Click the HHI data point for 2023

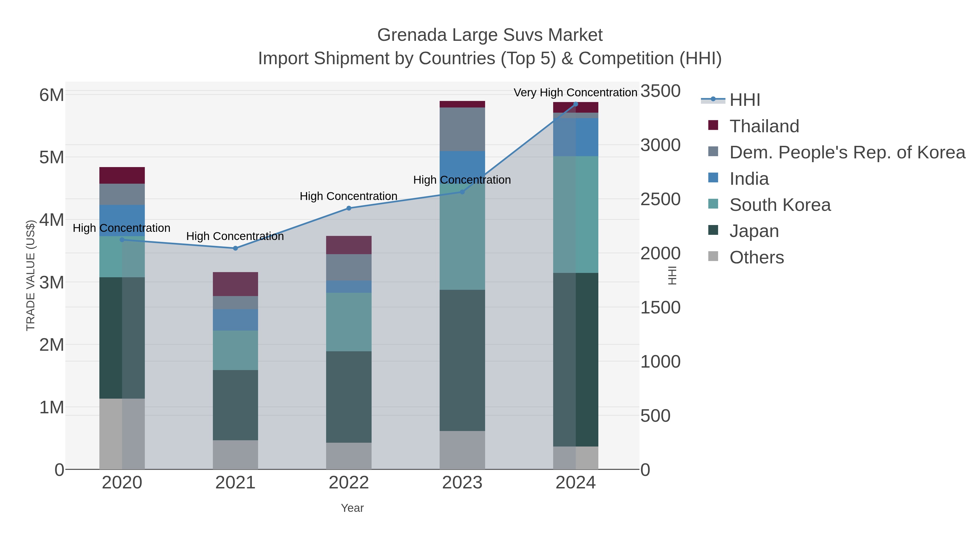pos(462,192)
